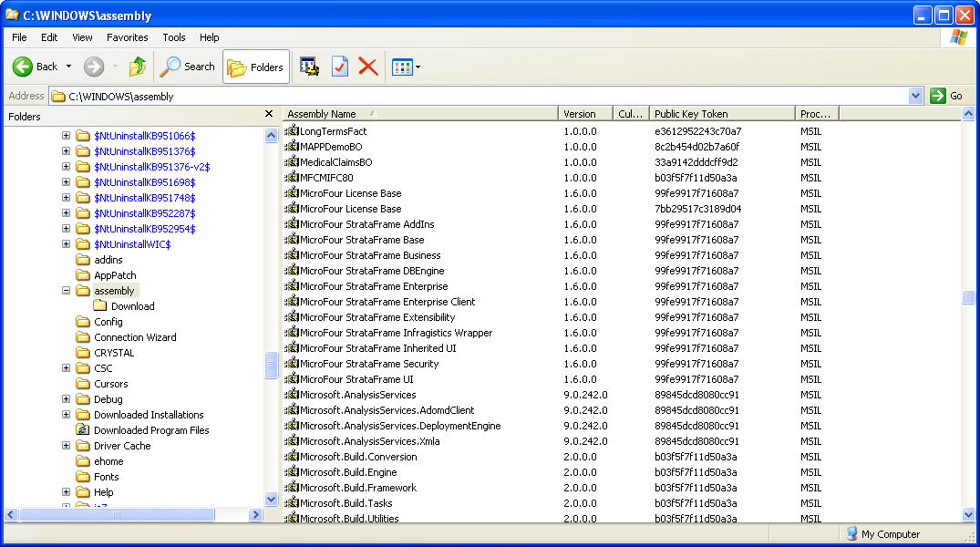The image size is (980, 547).
Task: Open the Address bar dropdown list
Action: [x=915, y=96]
